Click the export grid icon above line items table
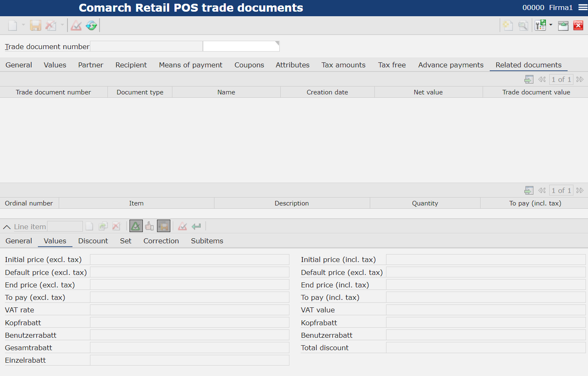This screenshot has width=588, height=376. coord(529,190)
